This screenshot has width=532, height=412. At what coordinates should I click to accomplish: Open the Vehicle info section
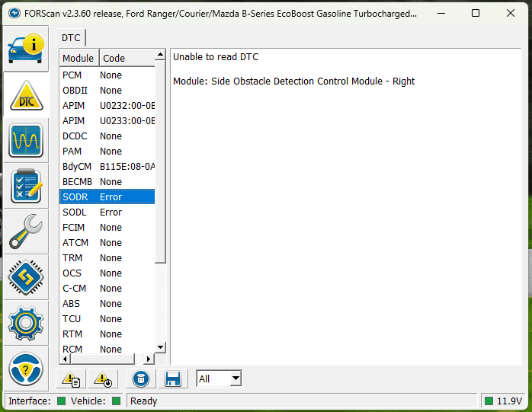26,49
